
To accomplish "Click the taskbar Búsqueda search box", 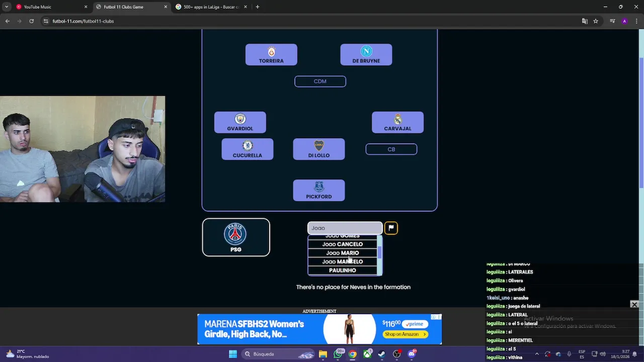I will pos(278,354).
